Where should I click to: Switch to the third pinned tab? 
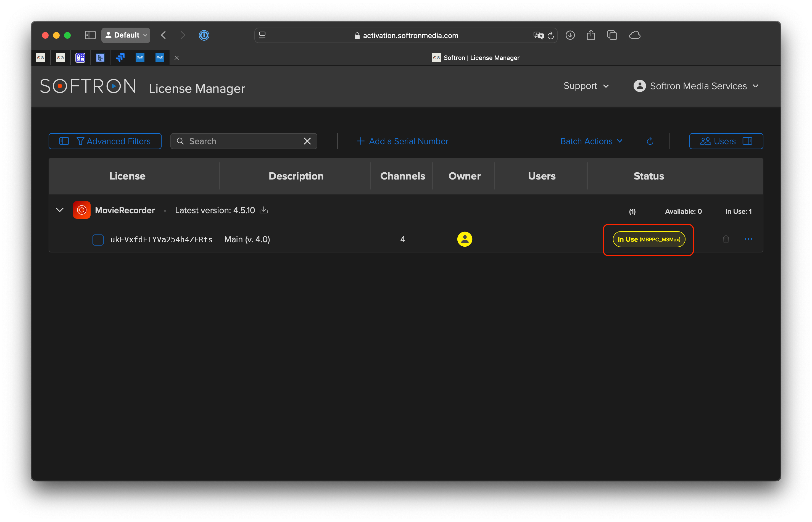point(80,58)
